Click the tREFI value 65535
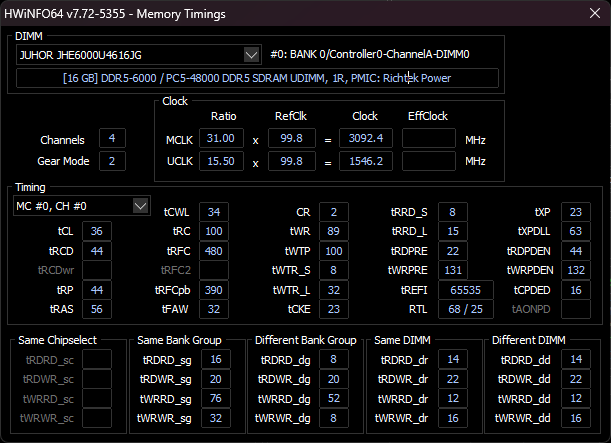Screen dimensions: 611x443 (x=458, y=290)
